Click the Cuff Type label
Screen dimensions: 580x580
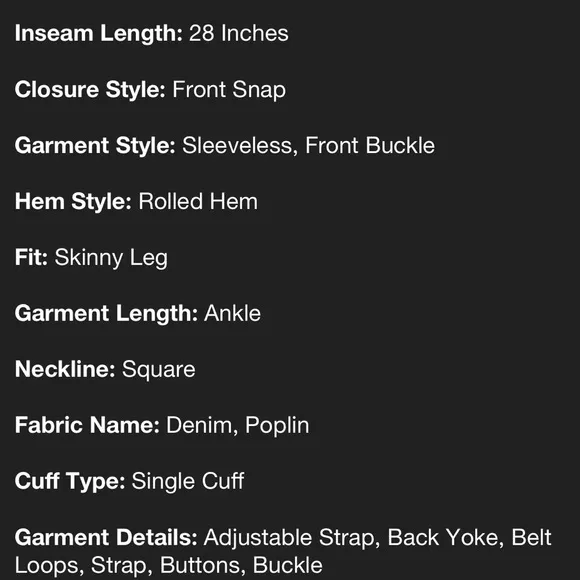pyautogui.click(x=70, y=482)
